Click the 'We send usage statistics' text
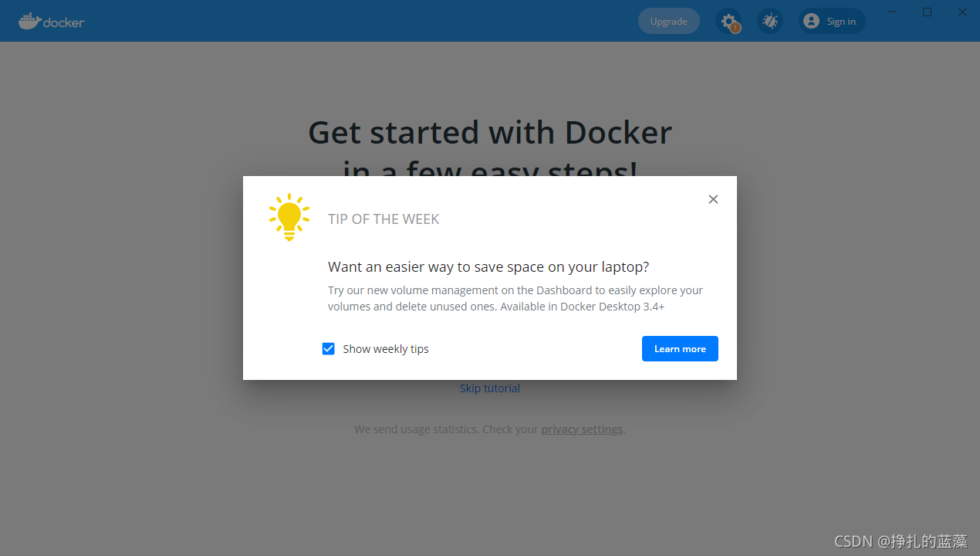980x556 pixels. [417, 429]
